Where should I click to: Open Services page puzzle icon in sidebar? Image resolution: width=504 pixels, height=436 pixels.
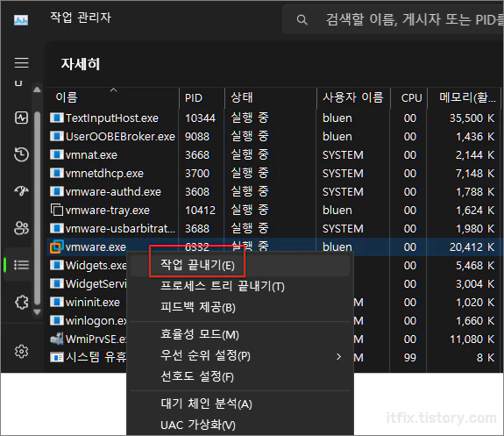tap(22, 302)
